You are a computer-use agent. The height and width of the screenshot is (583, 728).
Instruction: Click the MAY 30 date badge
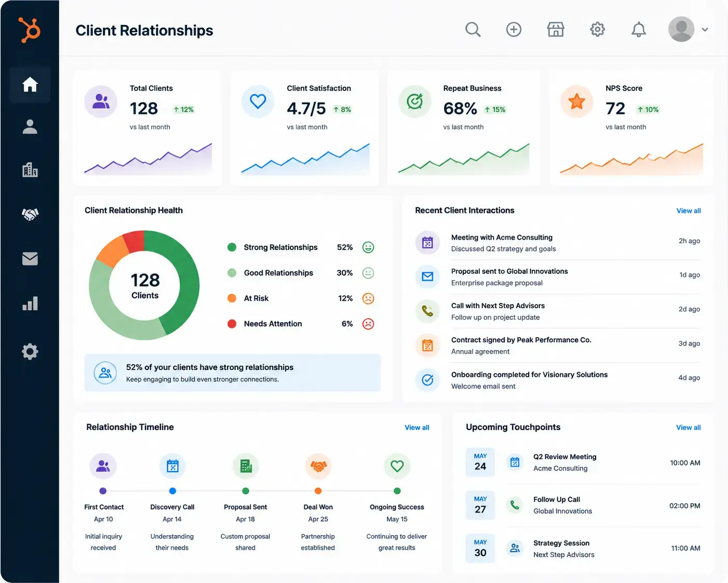pyautogui.click(x=480, y=548)
